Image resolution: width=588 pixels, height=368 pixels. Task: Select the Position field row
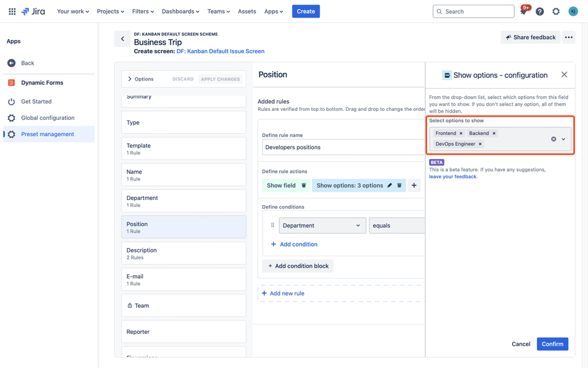coord(184,227)
